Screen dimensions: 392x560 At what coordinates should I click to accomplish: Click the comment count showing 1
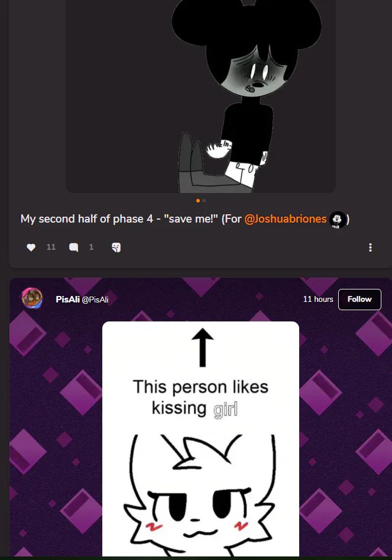point(91,247)
